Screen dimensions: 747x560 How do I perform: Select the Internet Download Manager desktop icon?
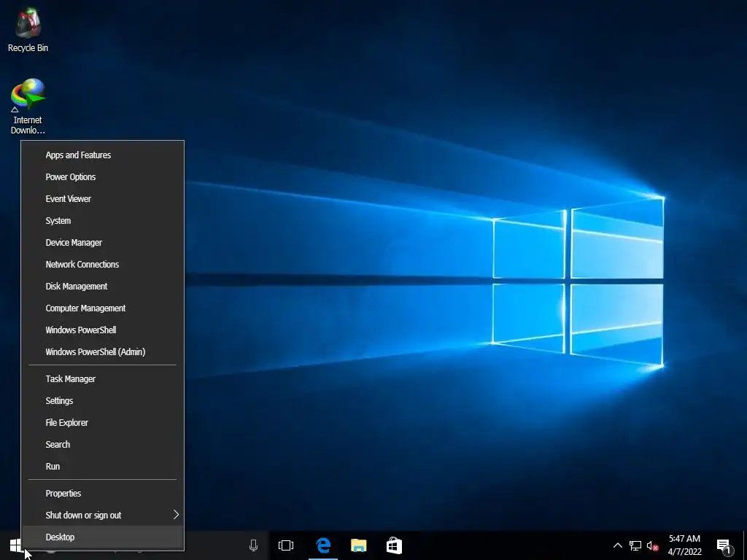pyautogui.click(x=28, y=106)
